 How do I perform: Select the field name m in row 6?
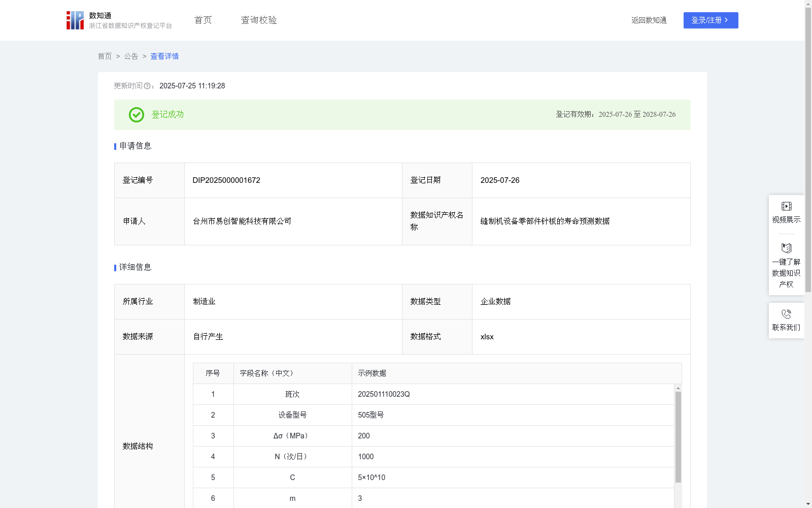click(x=292, y=498)
